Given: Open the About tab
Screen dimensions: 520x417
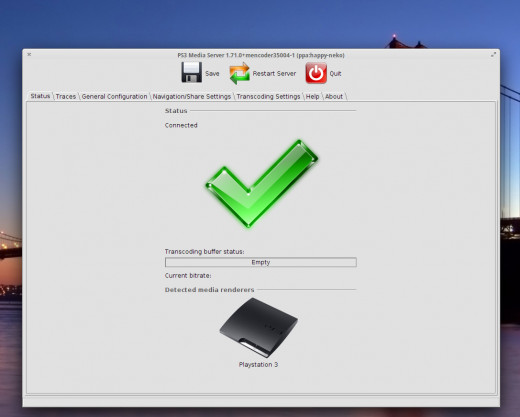Looking at the screenshot, I should [x=334, y=96].
